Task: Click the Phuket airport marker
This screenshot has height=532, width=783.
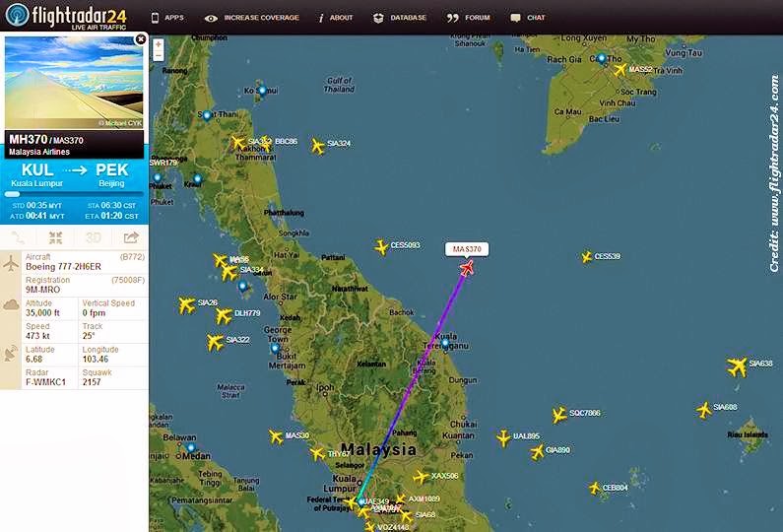Action: [158, 178]
